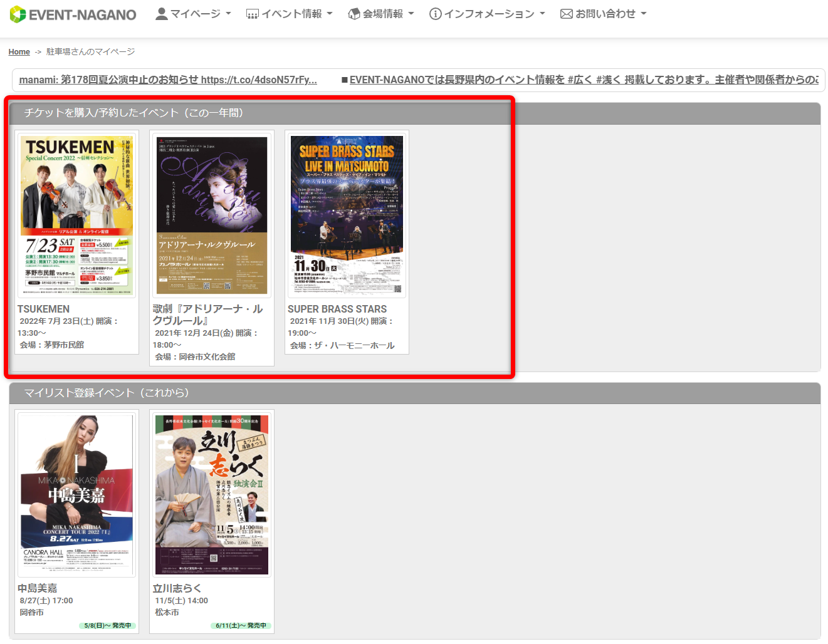This screenshot has width=828, height=644.
Task: Open the 会場情報 menu label
Action: tap(383, 14)
